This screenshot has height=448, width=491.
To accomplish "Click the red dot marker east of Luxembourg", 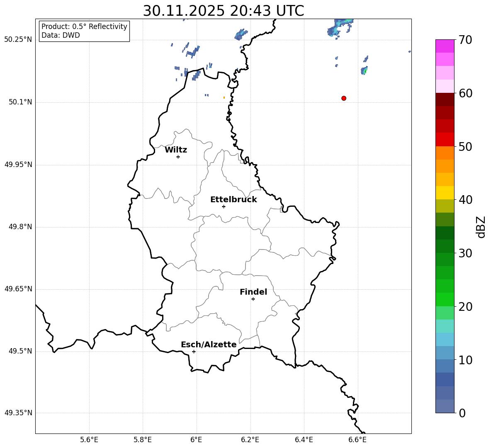I will click(x=344, y=98).
